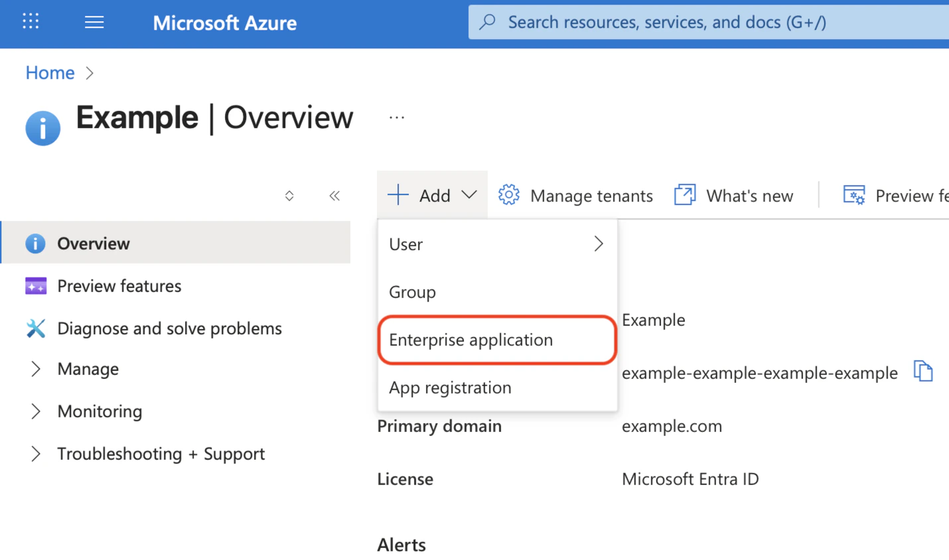Navigate back using the Home breadcrumb
Viewport: 949px width, 560px height.
click(x=50, y=72)
